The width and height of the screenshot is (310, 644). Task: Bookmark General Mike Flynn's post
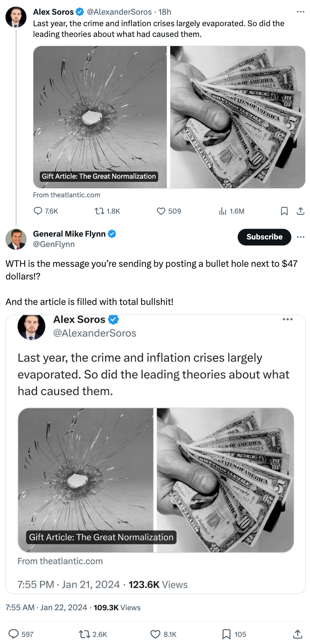pos(227,634)
